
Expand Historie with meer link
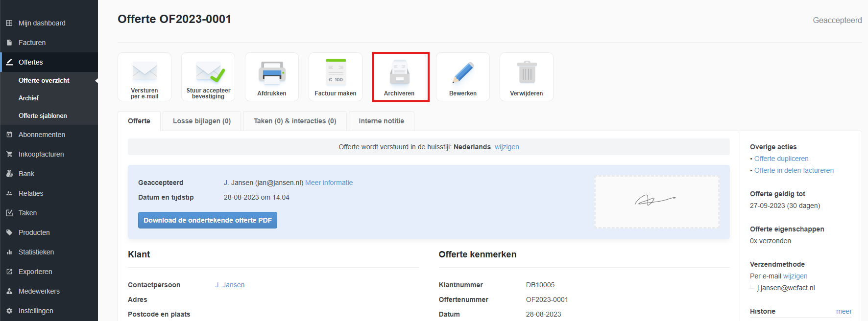[x=844, y=311]
